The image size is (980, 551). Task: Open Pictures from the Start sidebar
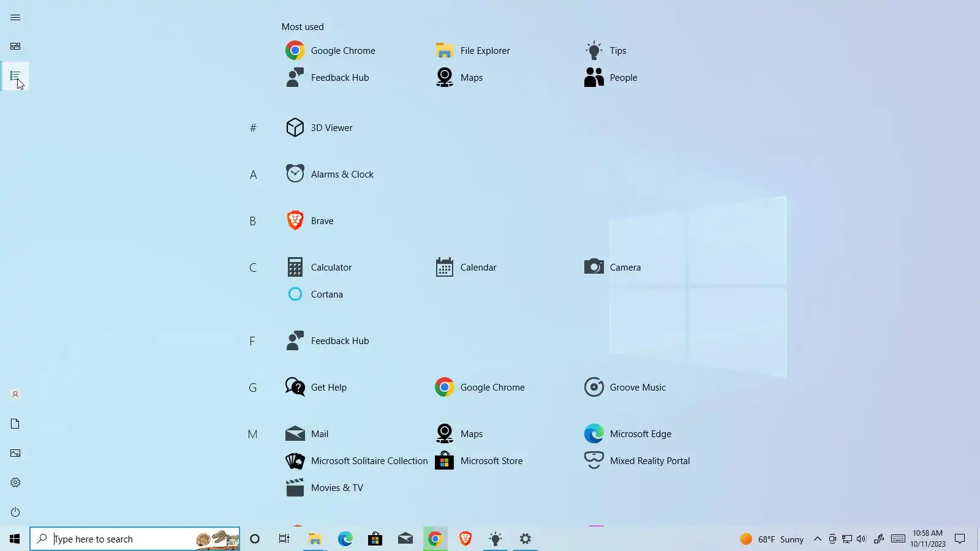coord(15,454)
